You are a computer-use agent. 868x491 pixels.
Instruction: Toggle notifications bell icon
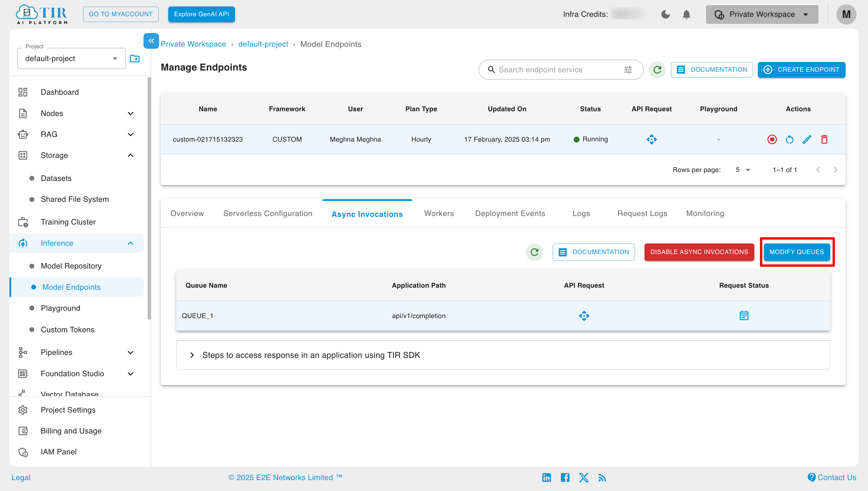point(687,14)
